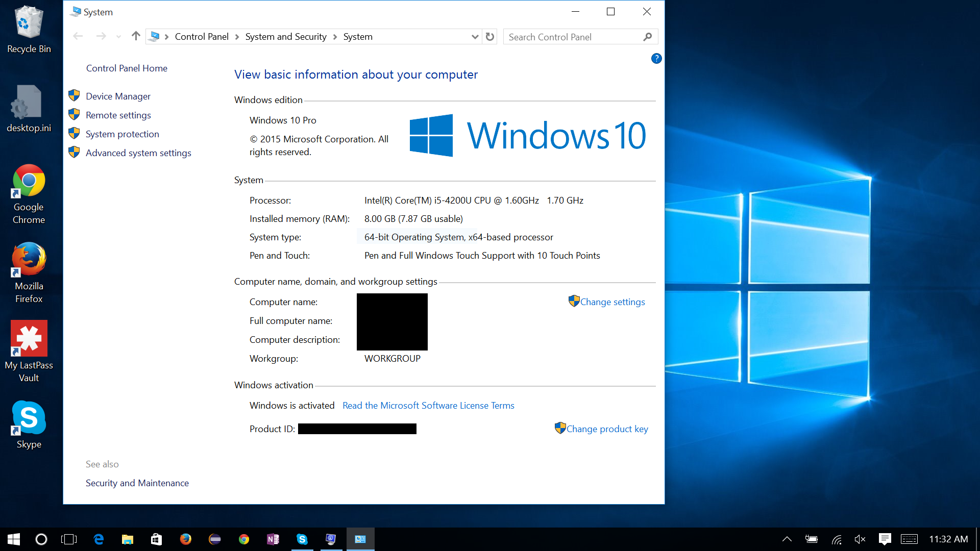The width and height of the screenshot is (980, 551).
Task: Open the touch keyboard tray icon
Action: click(909, 539)
